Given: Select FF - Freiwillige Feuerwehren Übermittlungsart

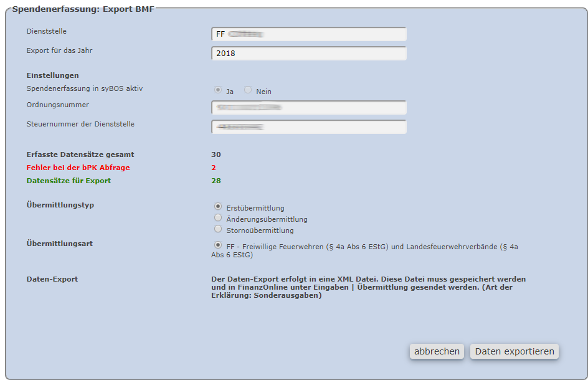Looking at the screenshot, I should point(218,245).
